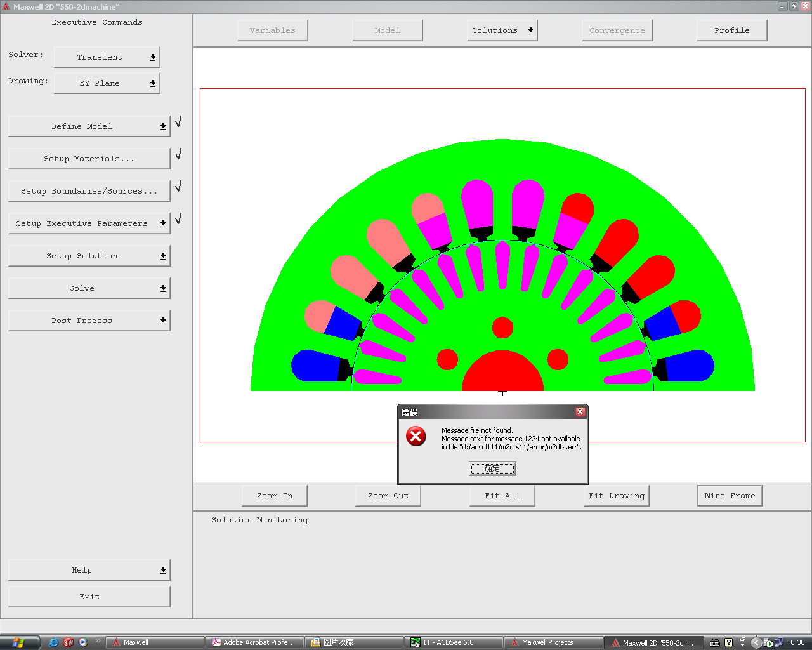Viewport: 812px width, 650px height.
Task: Click Setup Boundaries/Sources button
Action: pyautogui.click(x=89, y=191)
